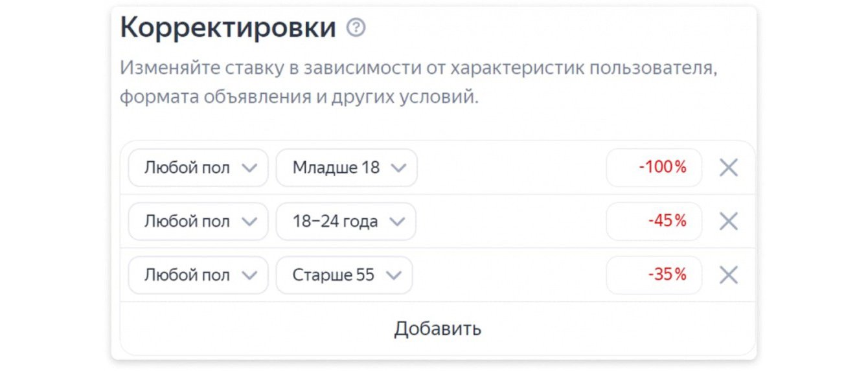The height and width of the screenshot is (371, 868).
Task: Open the Любой пол dropdown in the Младше 18 row
Action: 198,168
